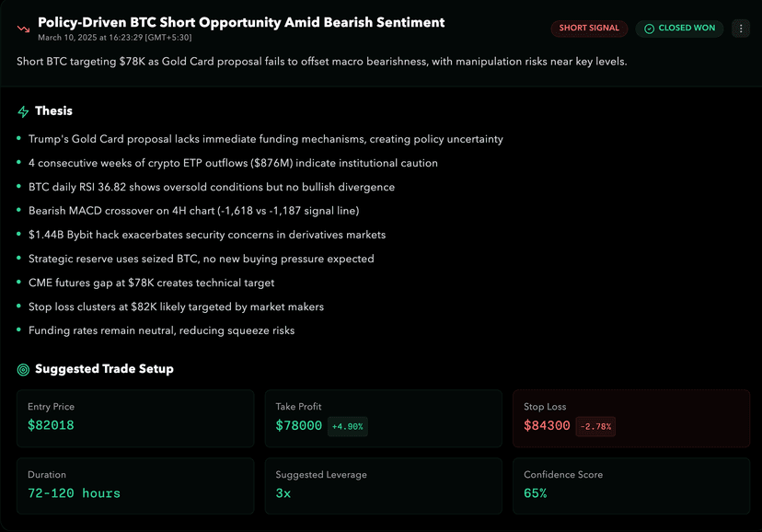Select the Take Profit card
Viewport: 762px width, 532px height.
coord(383,418)
